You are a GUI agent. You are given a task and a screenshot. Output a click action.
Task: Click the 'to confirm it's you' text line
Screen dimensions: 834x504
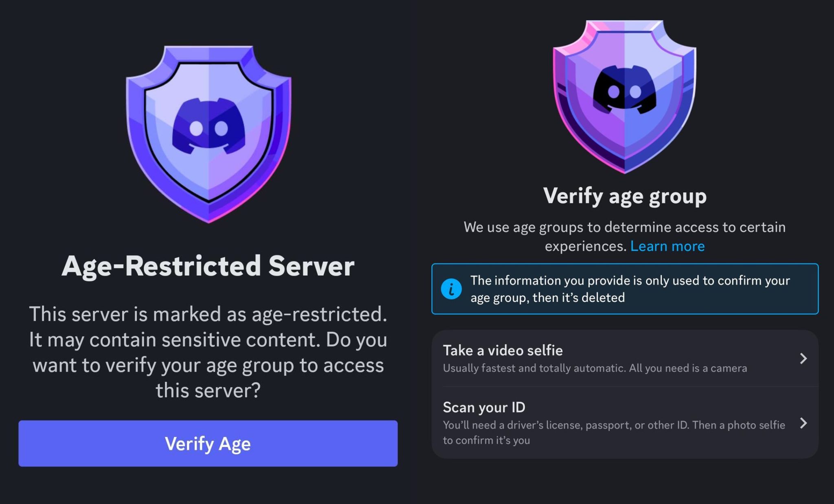coord(486,440)
